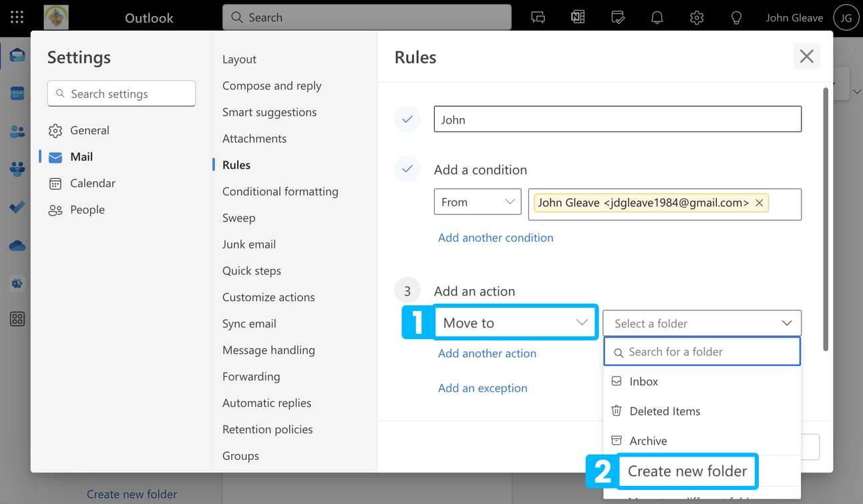The width and height of the screenshot is (863, 504).
Task: Open Forwarding settings
Action: pyautogui.click(x=251, y=376)
